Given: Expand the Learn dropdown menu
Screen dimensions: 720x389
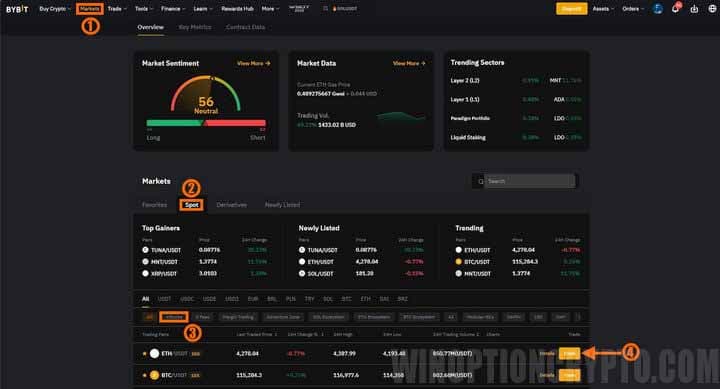Looking at the screenshot, I should (x=202, y=9).
